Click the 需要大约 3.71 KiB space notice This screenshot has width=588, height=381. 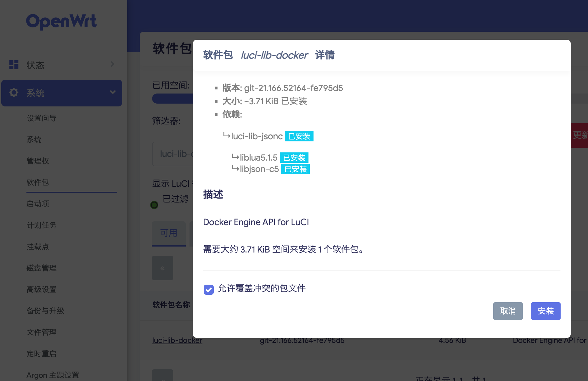pyautogui.click(x=284, y=249)
